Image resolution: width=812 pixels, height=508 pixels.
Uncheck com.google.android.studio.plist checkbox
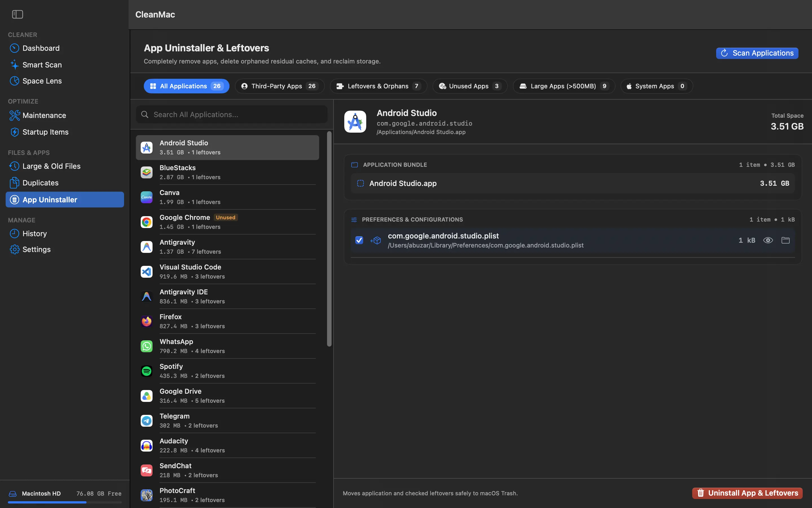pyautogui.click(x=359, y=240)
